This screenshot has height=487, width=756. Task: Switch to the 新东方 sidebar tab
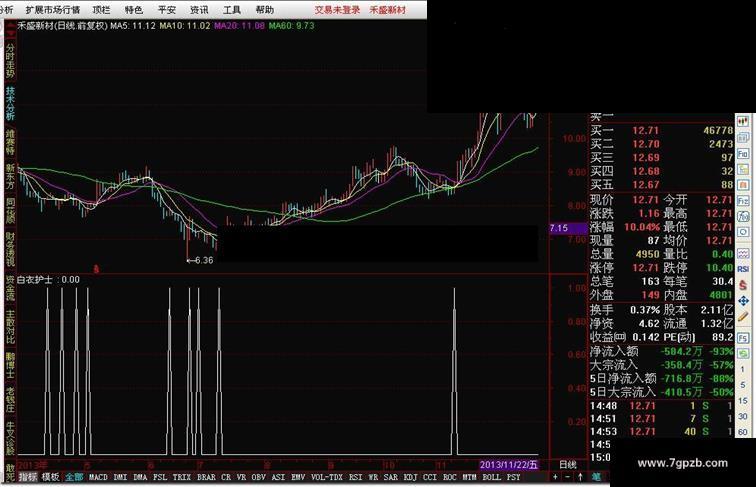point(10,175)
